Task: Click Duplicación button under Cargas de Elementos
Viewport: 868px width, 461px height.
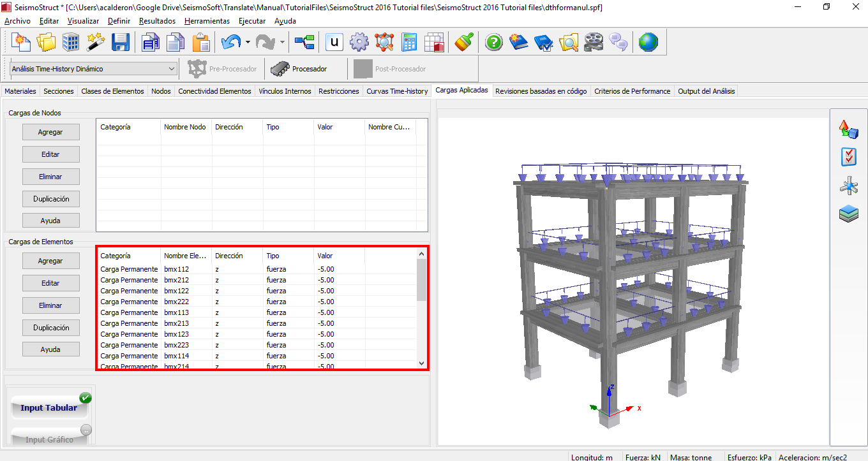Action: pos(50,328)
